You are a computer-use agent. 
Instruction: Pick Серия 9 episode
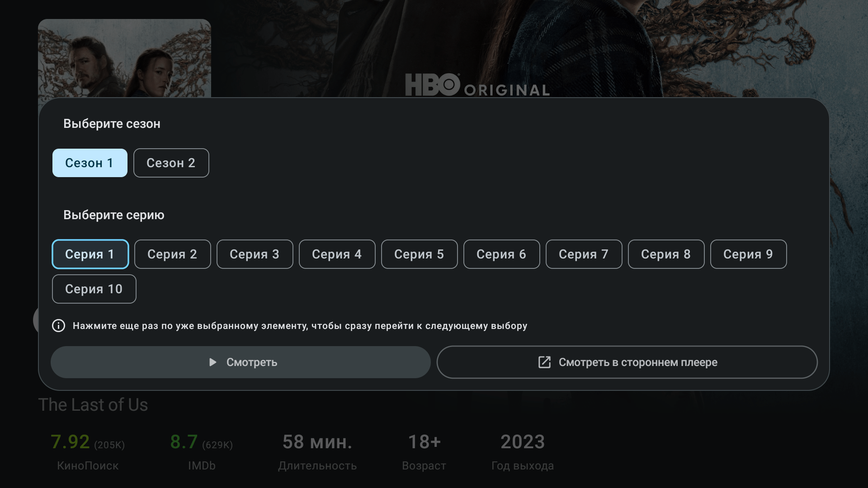tap(748, 254)
